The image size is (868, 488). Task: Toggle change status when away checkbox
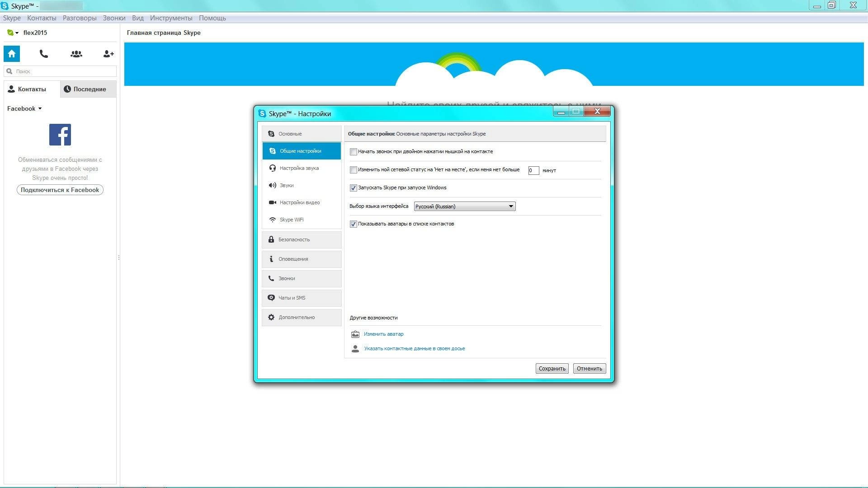click(x=354, y=170)
